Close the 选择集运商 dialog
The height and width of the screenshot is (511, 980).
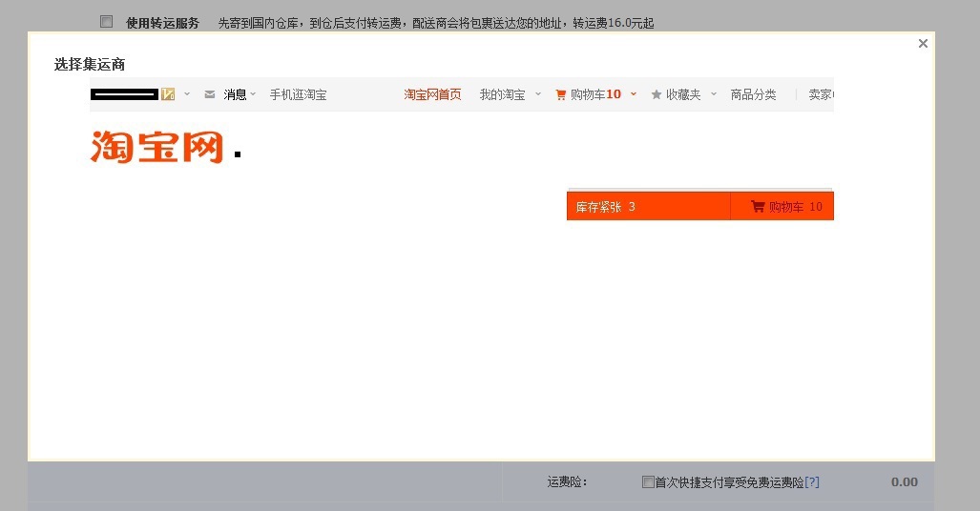click(x=923, y=43)
